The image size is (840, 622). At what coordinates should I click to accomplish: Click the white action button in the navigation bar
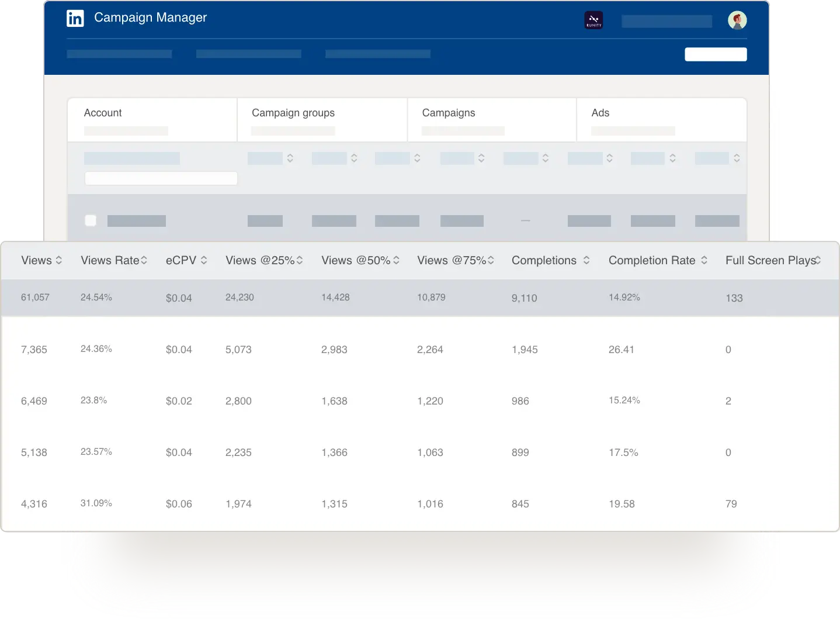[x=715, y=54]
